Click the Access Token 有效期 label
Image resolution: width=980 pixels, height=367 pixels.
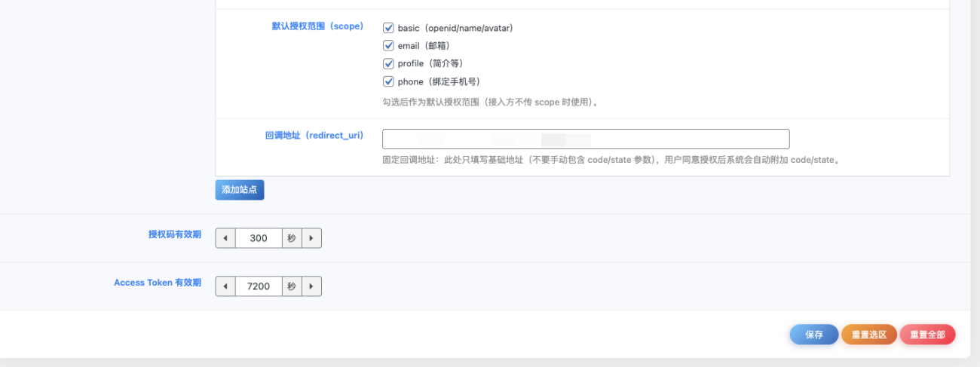point(158,283)
